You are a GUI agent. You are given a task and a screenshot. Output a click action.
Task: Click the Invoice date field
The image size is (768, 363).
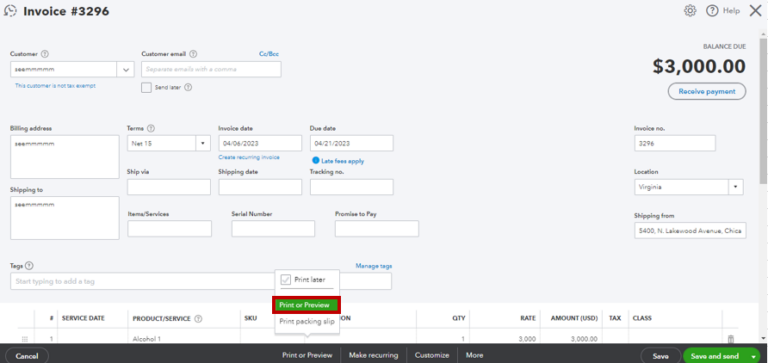pyautogui.click(x=260, y=144)
